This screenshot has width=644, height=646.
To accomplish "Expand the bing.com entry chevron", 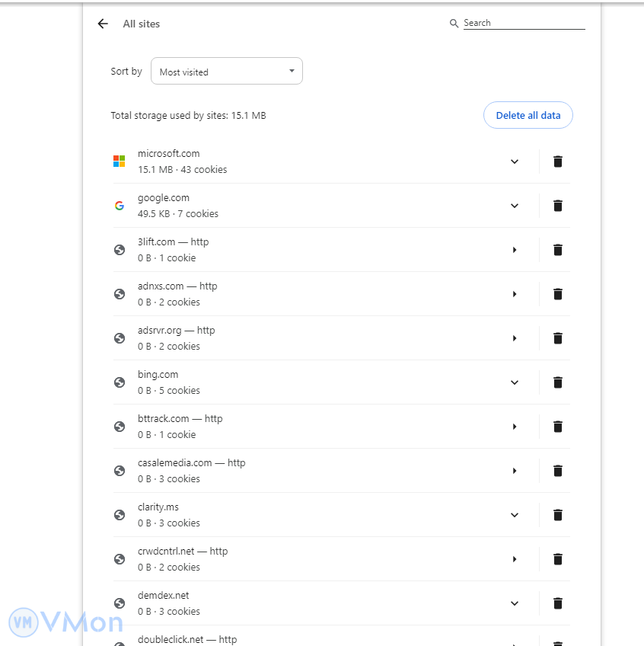I will [x=515, y=382].
